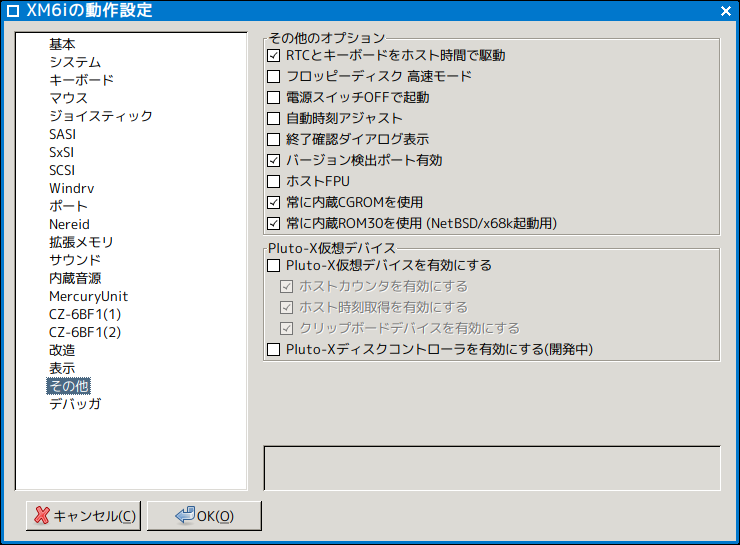Select 基本 in the settings list
740x545 pixels.
(x=62, y=44)
